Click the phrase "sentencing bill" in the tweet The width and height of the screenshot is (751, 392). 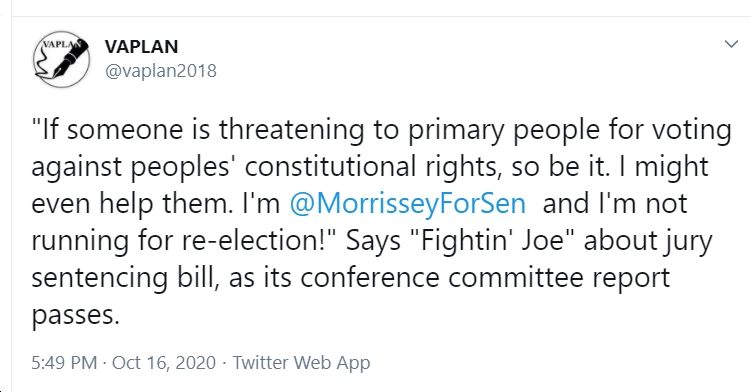(x=125, y=278)
